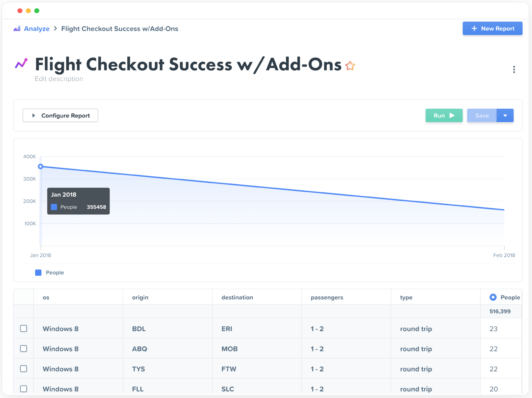Open the Save dropdown arrow
This screenshot has width=532, height=398.
[505, 115]
